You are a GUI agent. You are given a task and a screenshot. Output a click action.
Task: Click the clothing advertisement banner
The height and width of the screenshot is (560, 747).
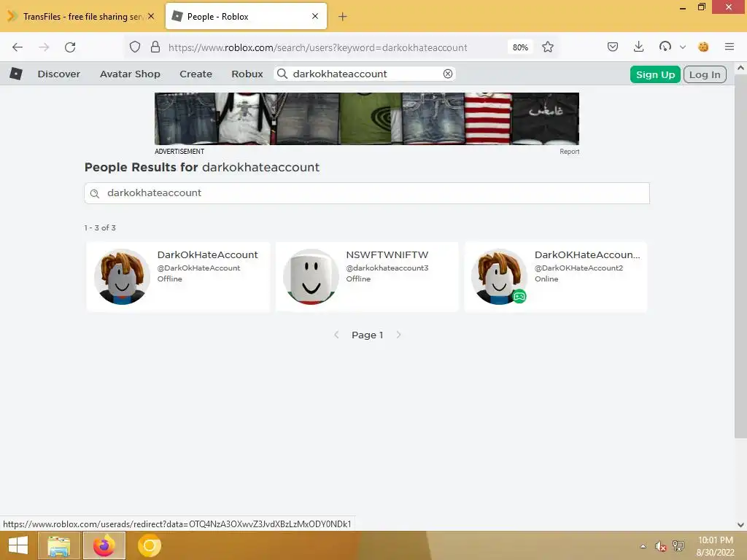(367, 119)
